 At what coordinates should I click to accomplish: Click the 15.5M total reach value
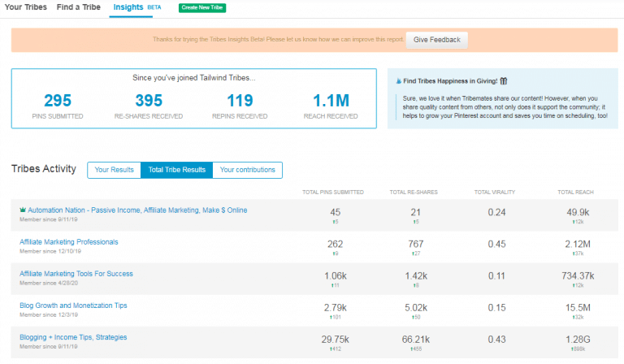point(578,308)
